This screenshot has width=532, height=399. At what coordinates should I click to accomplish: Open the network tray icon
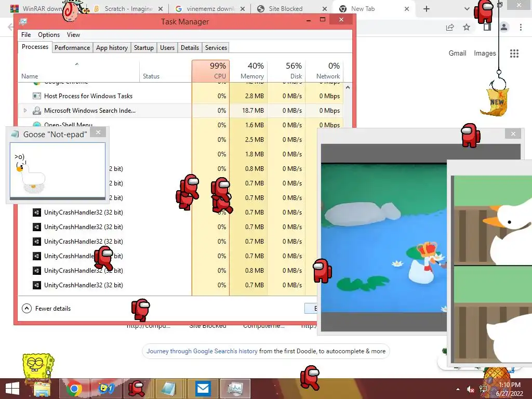coord(483,389)
